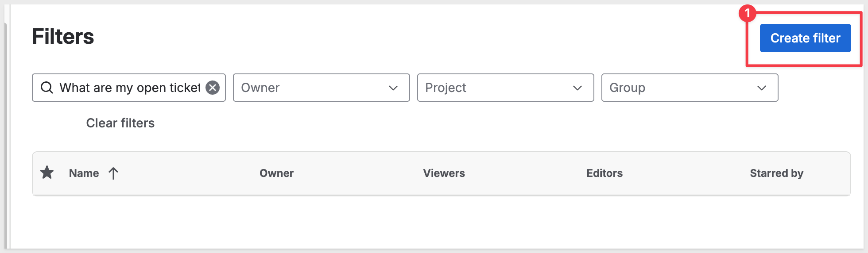This screenshot has width=868, height=253.
Task: Click the Owner table column header
Action: pyautogui.click(x=276, y=173)
